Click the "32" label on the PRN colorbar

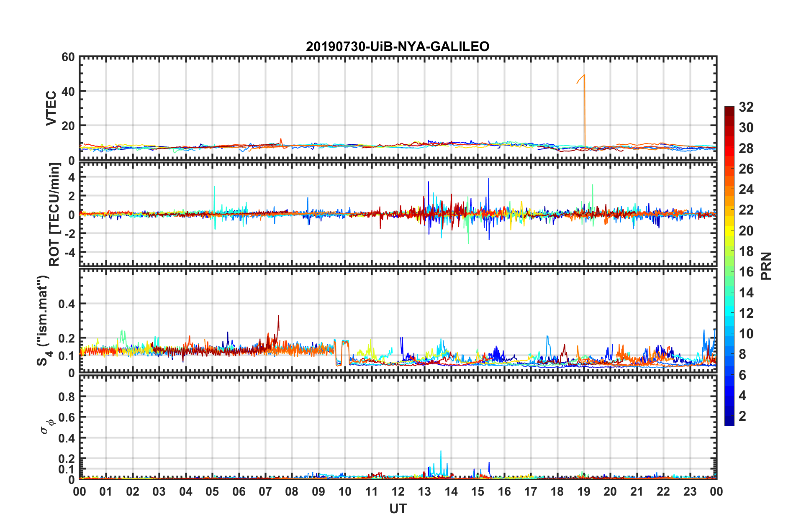click(x=746, y=107)
